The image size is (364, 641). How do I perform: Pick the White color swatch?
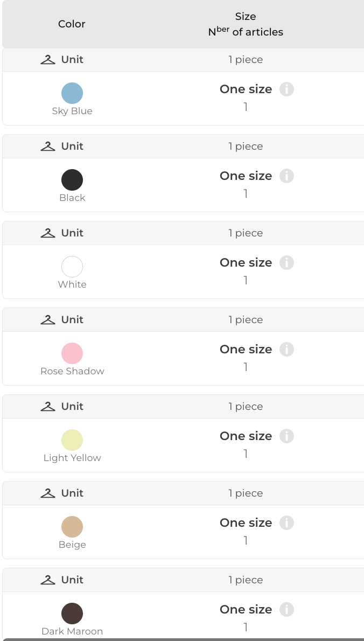[x=72, y=267]
